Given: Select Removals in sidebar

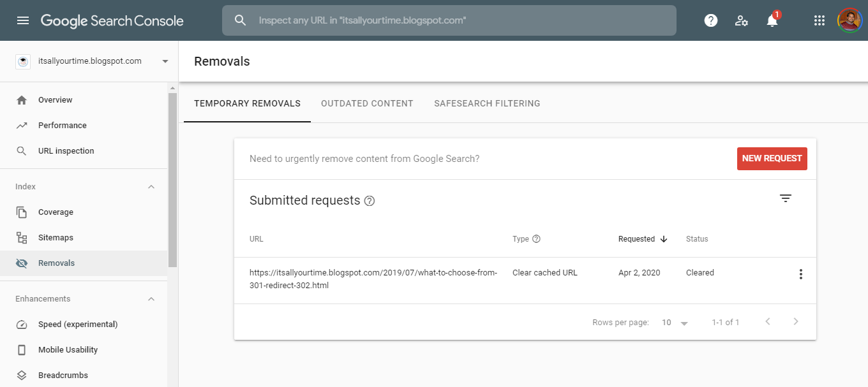Looking at the screenshot, I should (84, 263).
